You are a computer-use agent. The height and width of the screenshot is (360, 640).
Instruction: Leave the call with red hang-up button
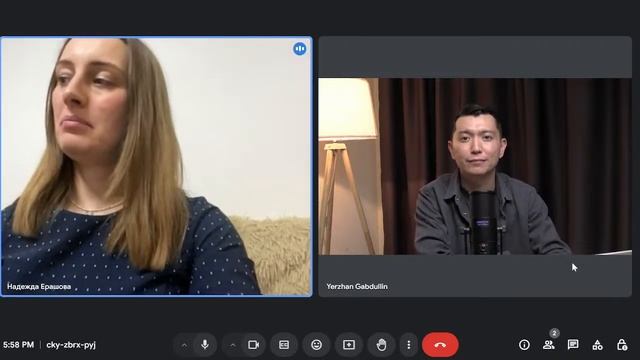pyautogui.click(x=440, y=345)
